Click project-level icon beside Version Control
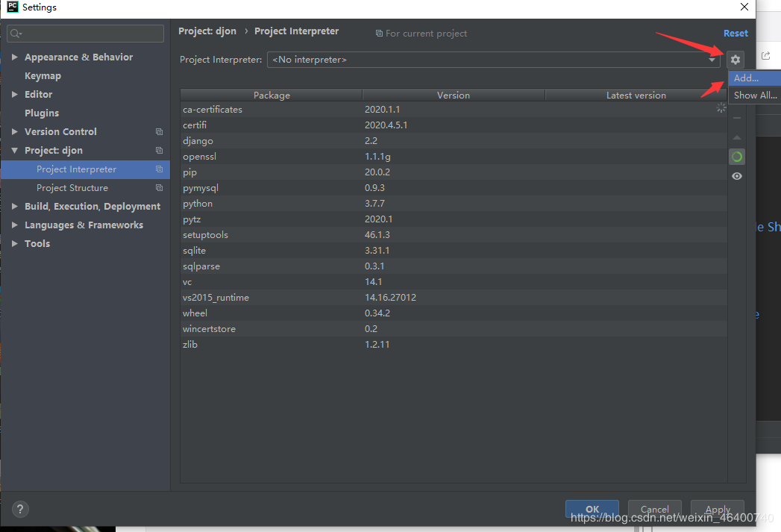781x532 pixels. pyautogui.click(x=159, y=132)
